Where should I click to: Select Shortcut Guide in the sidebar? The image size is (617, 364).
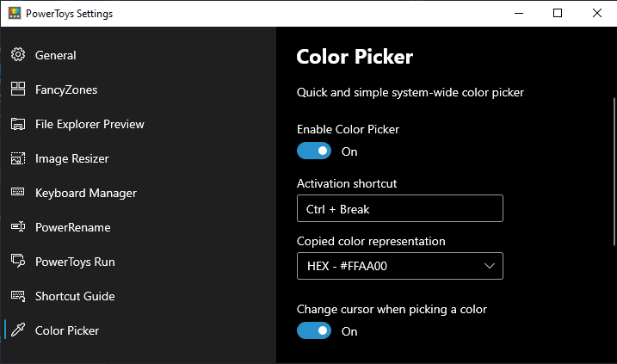point(138,296)
